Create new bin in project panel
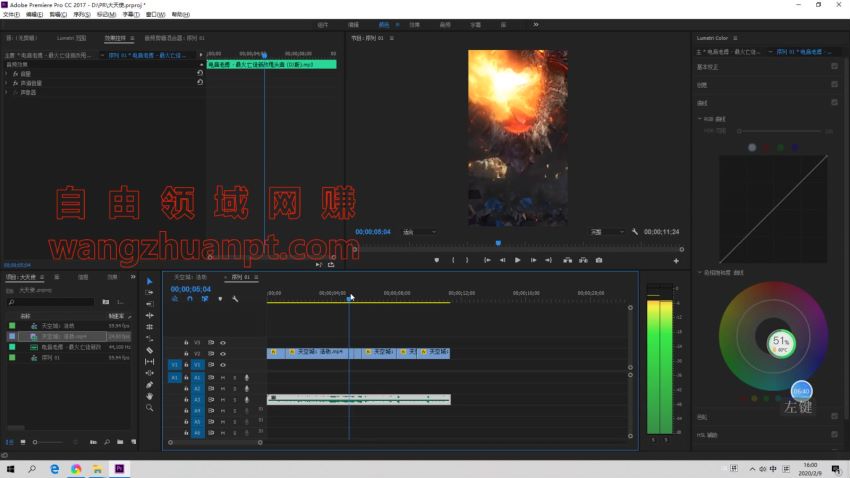Screen dimensions: 850x478 (x=120, y=442)
